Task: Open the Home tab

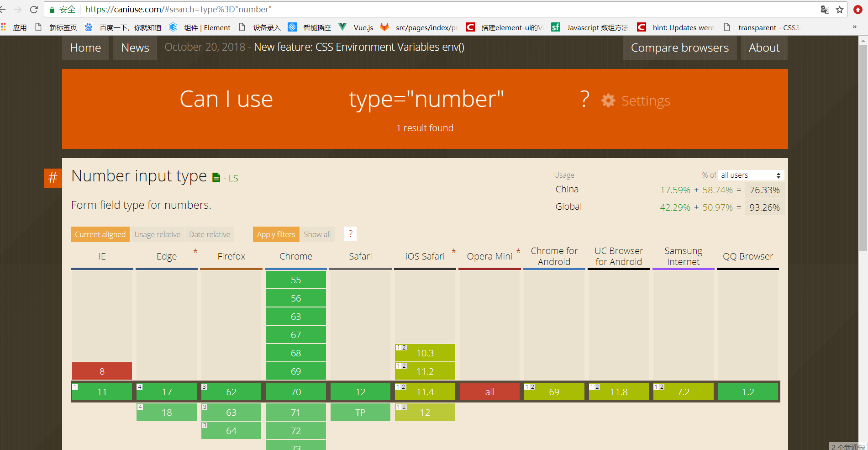Action: 85,48
